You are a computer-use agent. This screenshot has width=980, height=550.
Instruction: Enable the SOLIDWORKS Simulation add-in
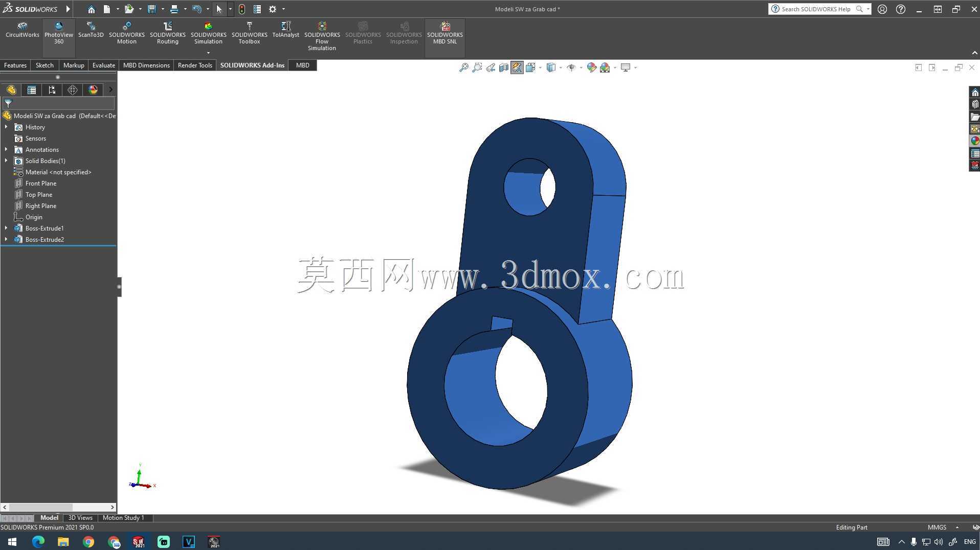point(209,34)
